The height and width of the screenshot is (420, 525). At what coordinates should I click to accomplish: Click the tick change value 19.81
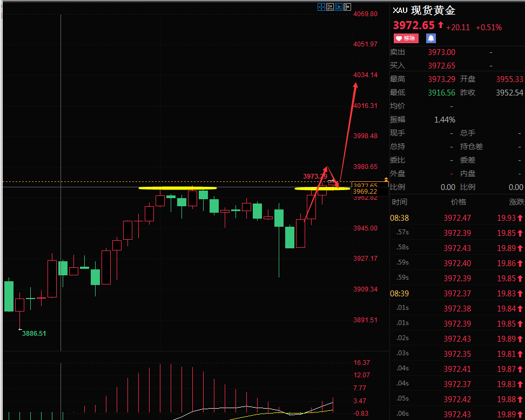coord(506,354)
